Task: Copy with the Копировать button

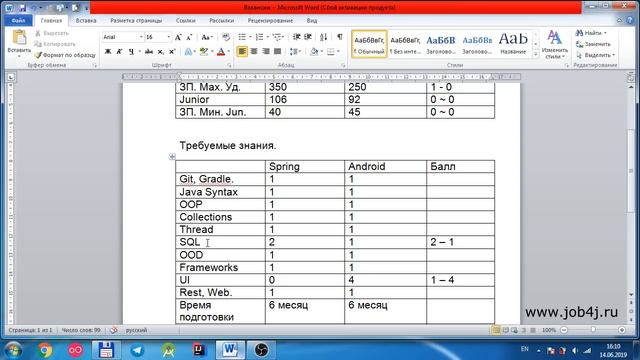Action: point(55,44)
